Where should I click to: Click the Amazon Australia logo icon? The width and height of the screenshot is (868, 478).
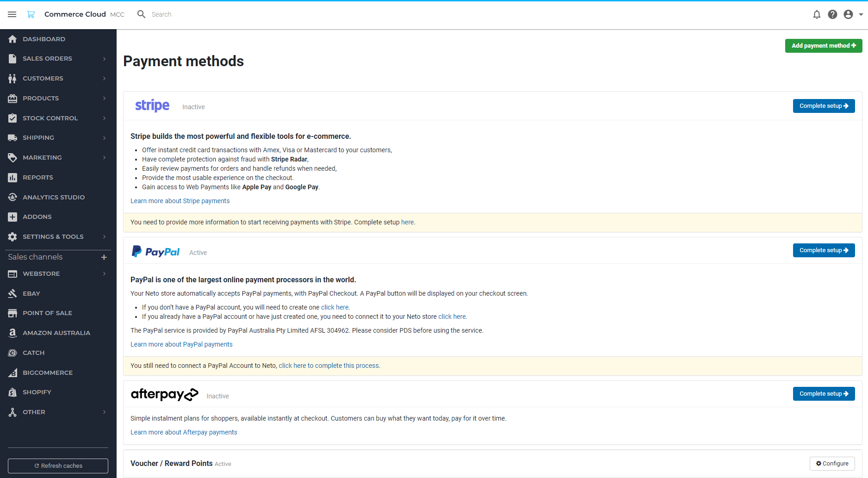pyautogui.click(x=12, y=333)
